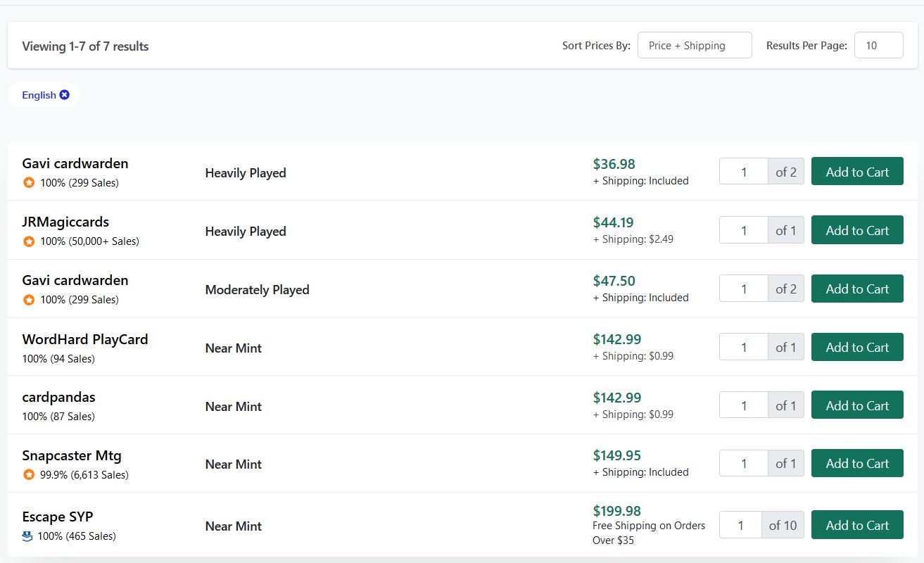Image resolution: width=924 pixels, height=563 pixels.
Task: Click JRMagiccards orange seller badge icon
Action: (29, 241)
